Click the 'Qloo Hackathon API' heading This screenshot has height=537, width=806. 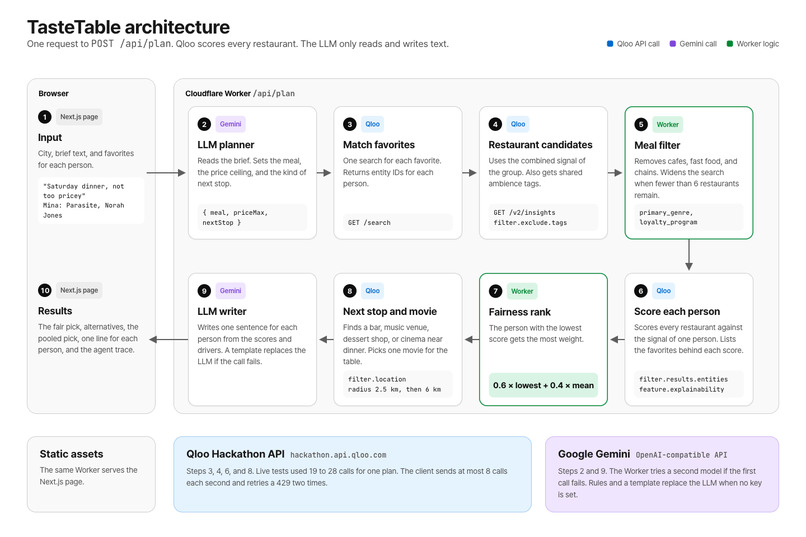(235, 454)
